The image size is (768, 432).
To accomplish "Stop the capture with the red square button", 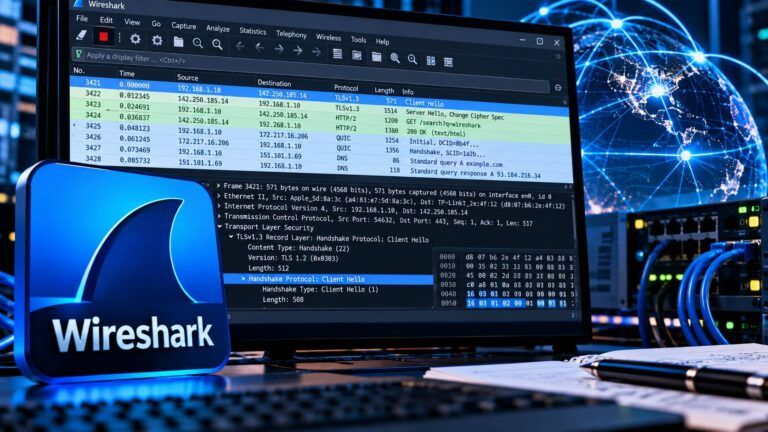I will coord(103,37).
